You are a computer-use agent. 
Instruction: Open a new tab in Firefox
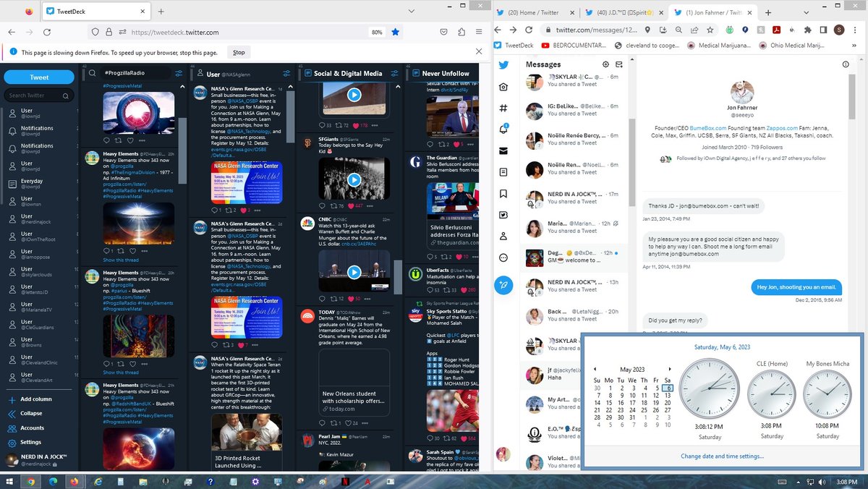pyautogui.click(x=161, y=12)
